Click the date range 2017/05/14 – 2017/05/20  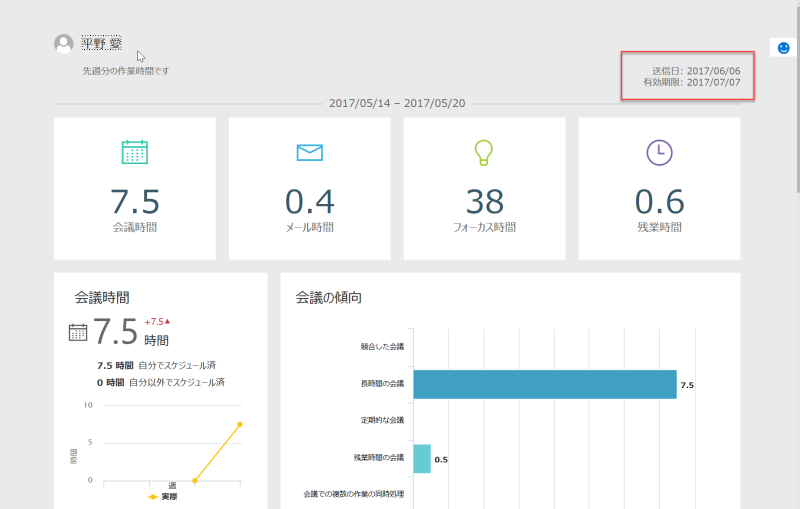(x=397, y=104)
